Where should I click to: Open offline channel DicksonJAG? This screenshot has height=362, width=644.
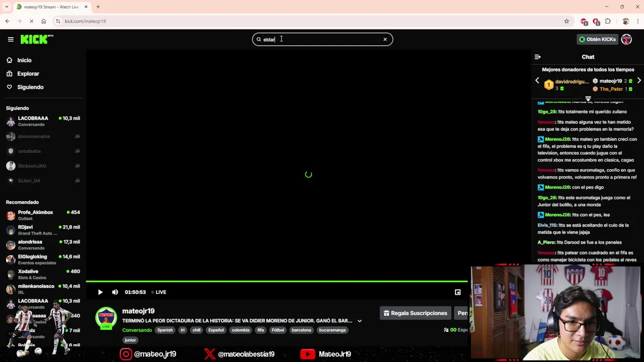click(43, 166)
